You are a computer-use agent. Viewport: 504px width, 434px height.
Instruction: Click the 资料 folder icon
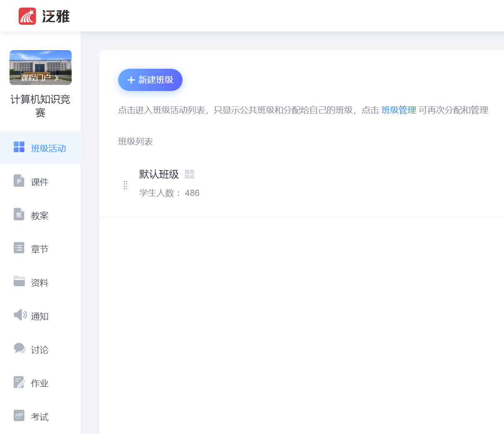[19, 281]
